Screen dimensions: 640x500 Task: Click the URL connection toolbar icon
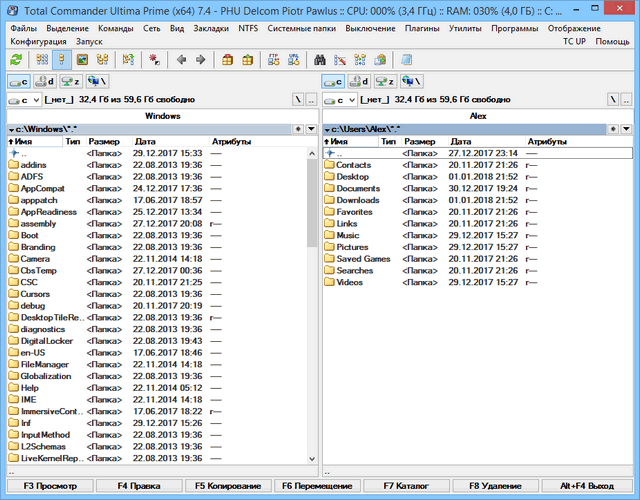coord(295,60)
